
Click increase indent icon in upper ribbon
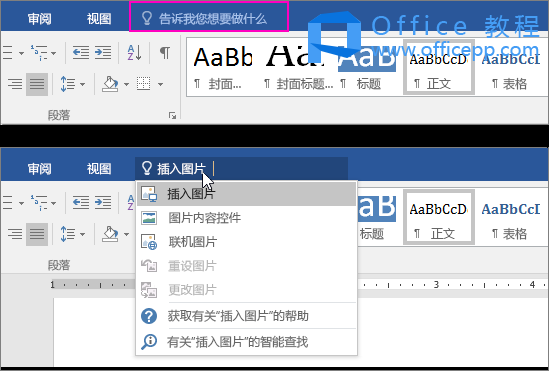pos(103,53)
